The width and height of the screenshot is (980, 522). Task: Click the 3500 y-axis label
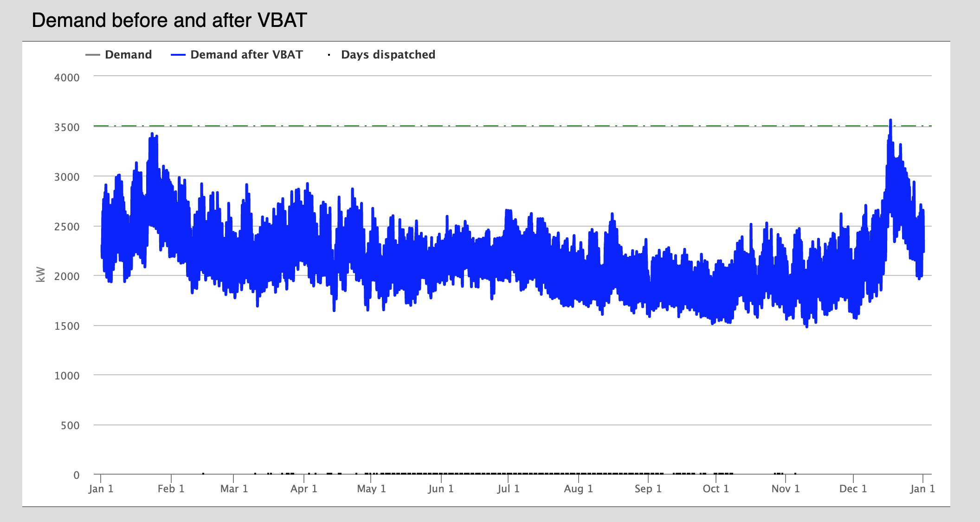click(67, 127)
